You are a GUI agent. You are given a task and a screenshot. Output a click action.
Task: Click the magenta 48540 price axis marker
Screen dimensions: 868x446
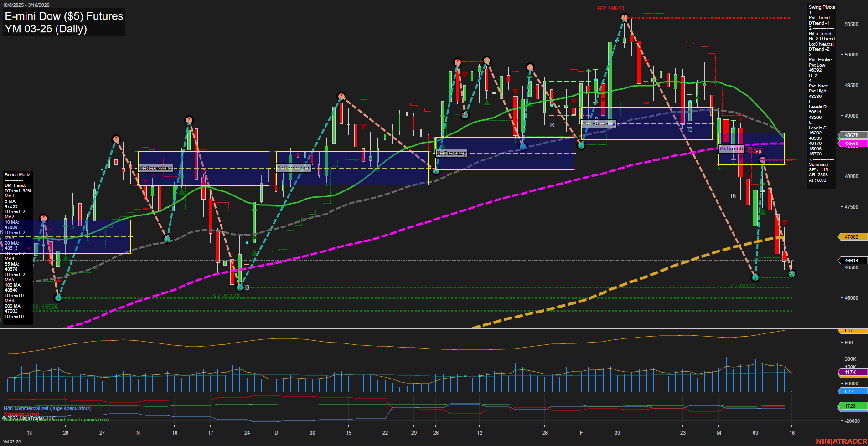[851, 144]
